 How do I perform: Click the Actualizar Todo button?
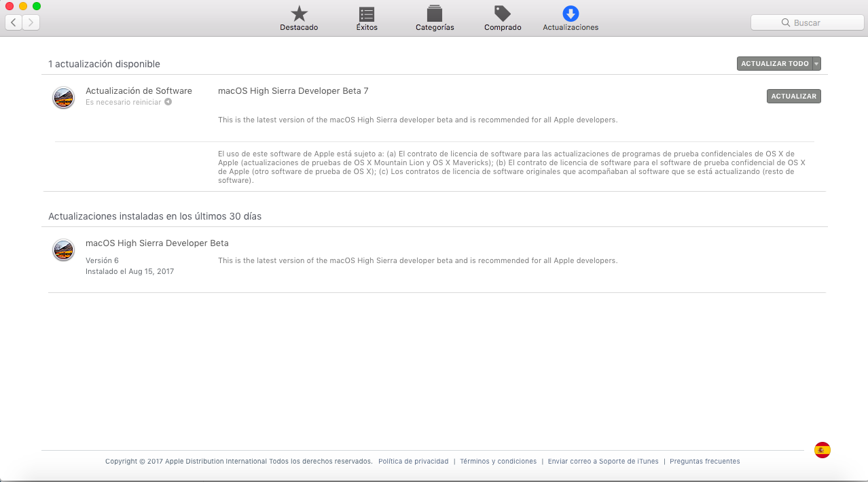[x=774, y=64]
